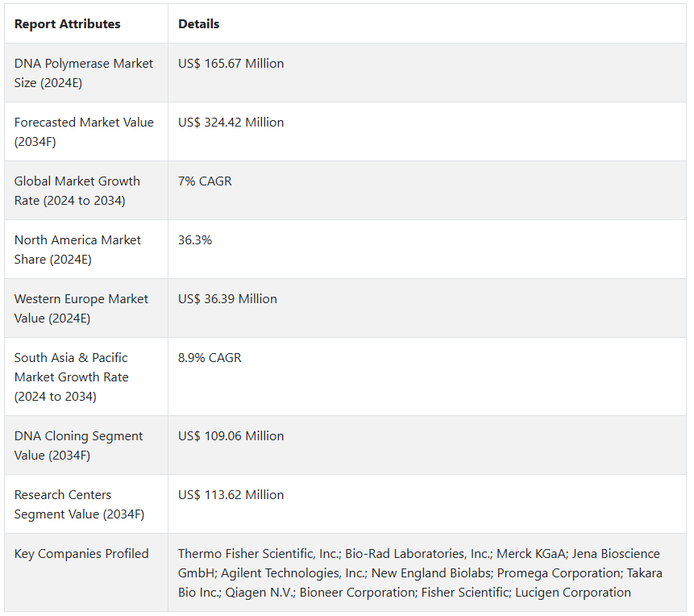Click the "Details" column header
The height and width of the screenshot is (616, 694).
[199, 24]
